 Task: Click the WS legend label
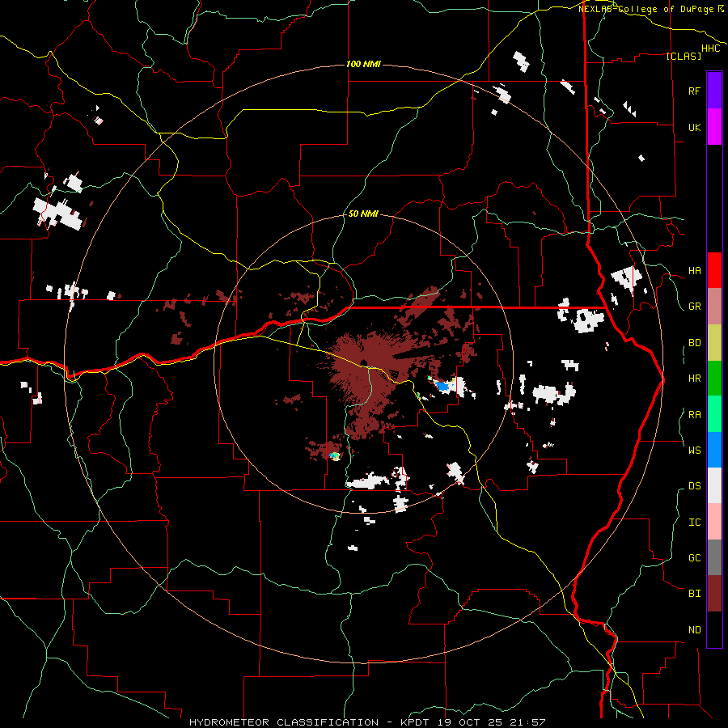click(x=694, y=451)
